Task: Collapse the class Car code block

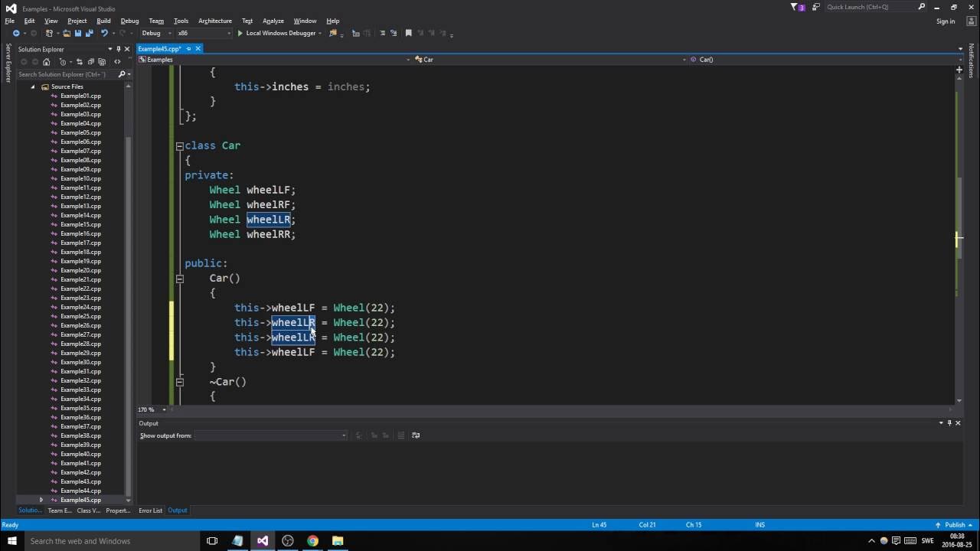Action: 179,146
